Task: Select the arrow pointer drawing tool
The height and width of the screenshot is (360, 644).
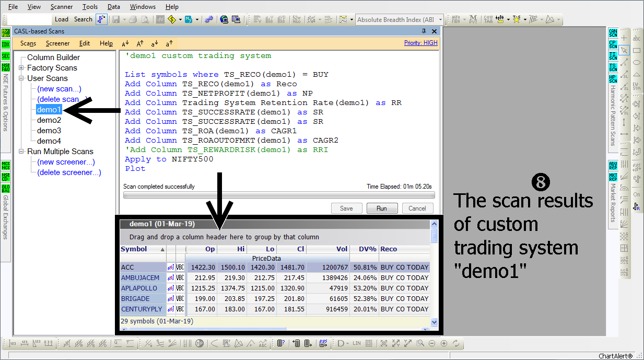Action: click(624, 50)
